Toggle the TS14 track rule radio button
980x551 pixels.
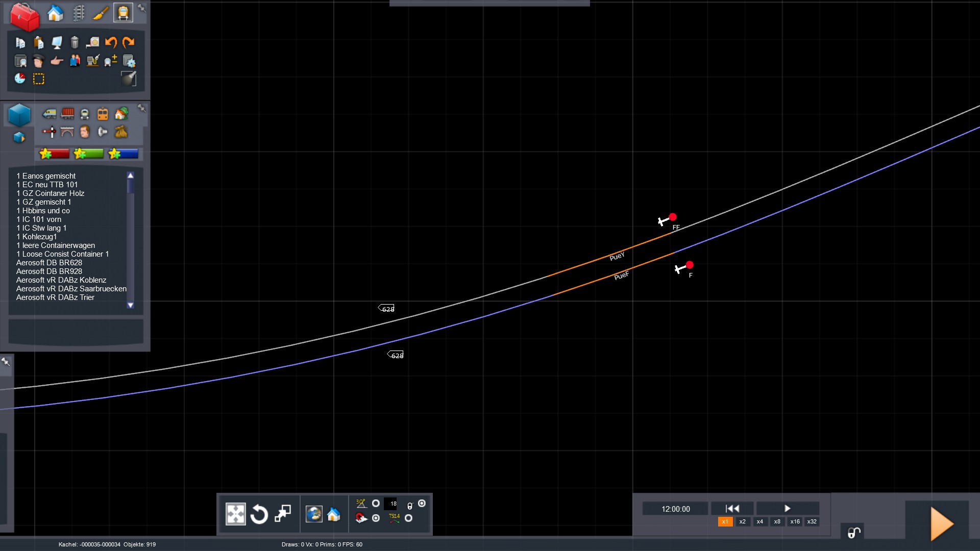point(408,518)
